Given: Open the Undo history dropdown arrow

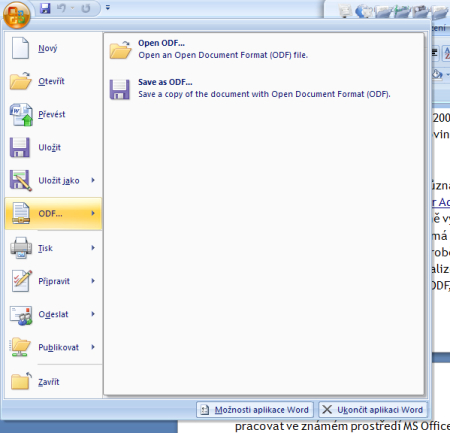Looking at the screenshot, I should (72, 8).
